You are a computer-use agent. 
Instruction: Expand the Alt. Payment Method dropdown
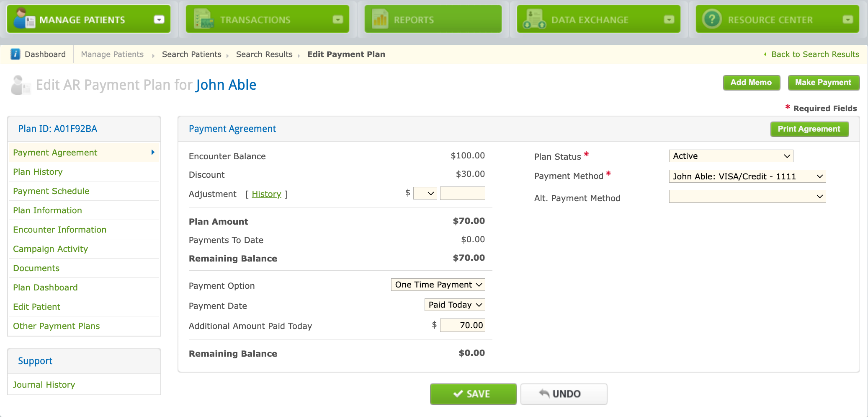click(747, 197)
